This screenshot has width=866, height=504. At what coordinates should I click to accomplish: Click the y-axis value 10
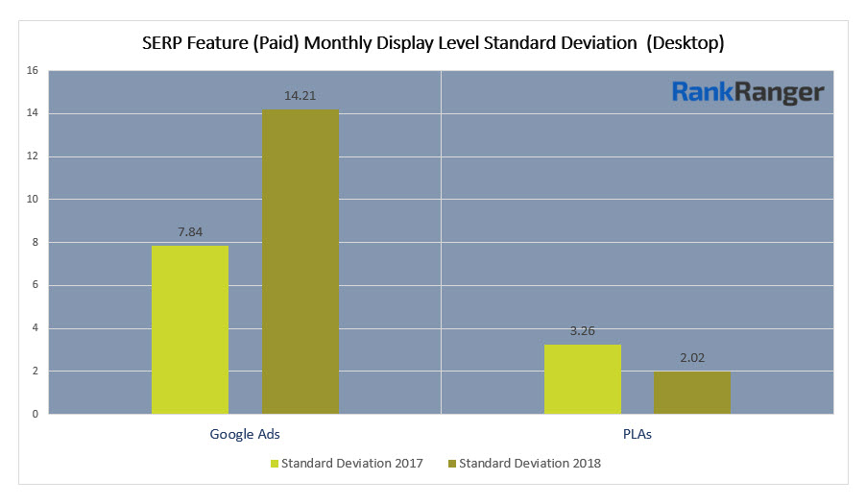pos(32,199)
